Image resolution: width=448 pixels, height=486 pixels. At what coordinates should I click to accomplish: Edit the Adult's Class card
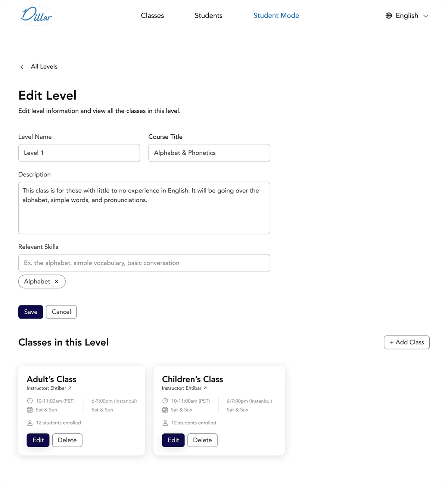[38, 440]
